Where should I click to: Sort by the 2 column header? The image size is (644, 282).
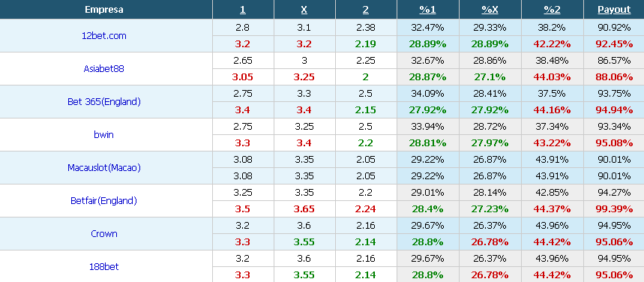[x=366, y=10]
